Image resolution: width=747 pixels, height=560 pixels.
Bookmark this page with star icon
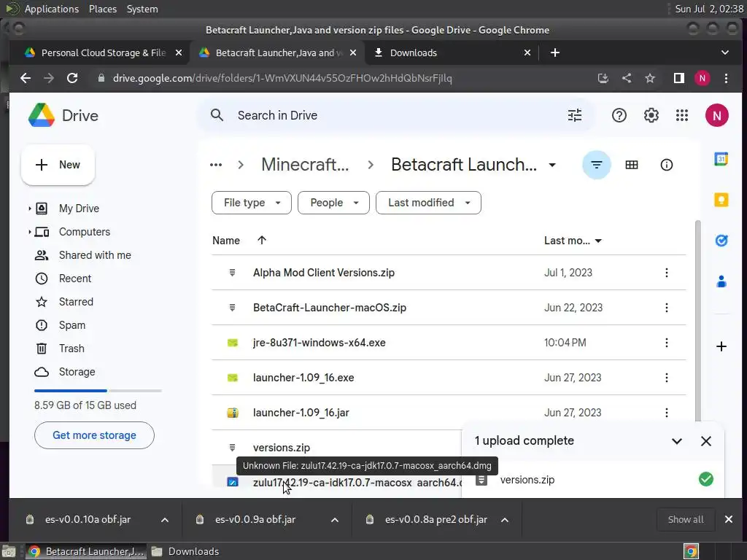(650, 78)
